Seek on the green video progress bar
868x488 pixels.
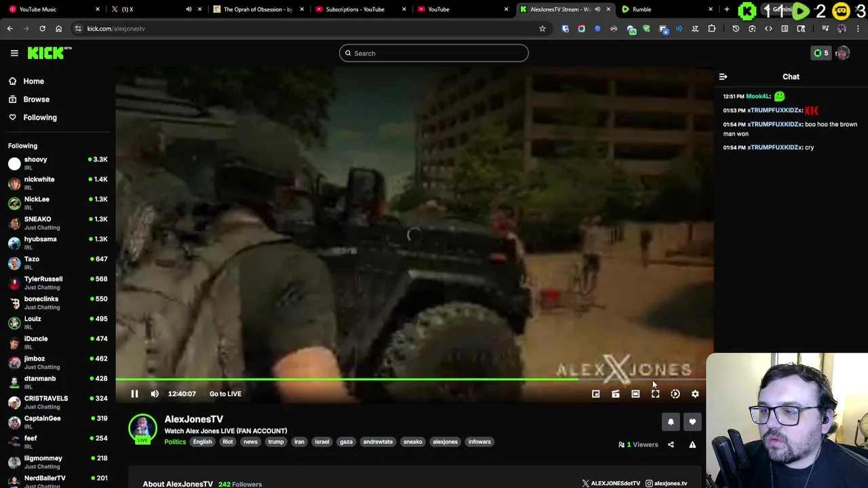click(414, 380)
